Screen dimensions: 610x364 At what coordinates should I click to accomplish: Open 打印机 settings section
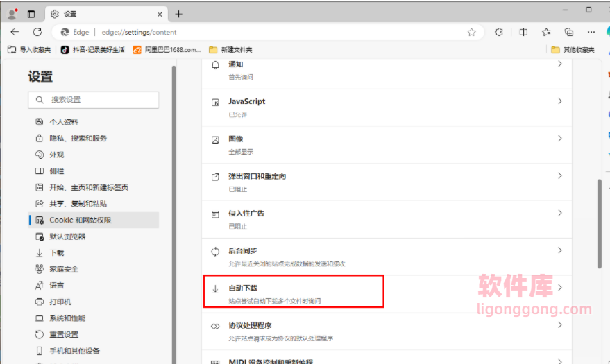(94, 302)
